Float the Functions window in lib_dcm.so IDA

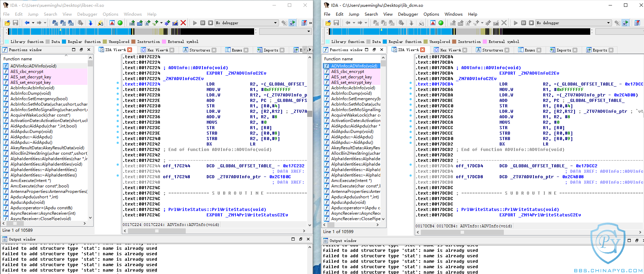coord(374,50)
